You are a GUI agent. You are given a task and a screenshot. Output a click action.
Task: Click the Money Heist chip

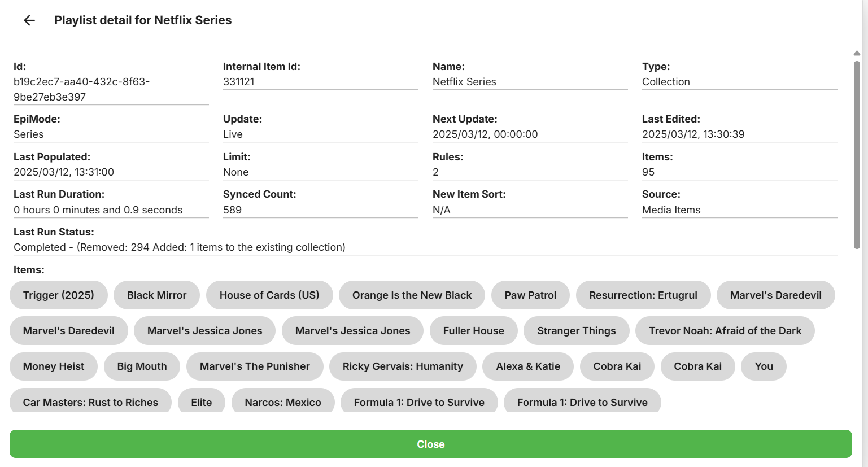pyautogui.click(x=54, y=366)
